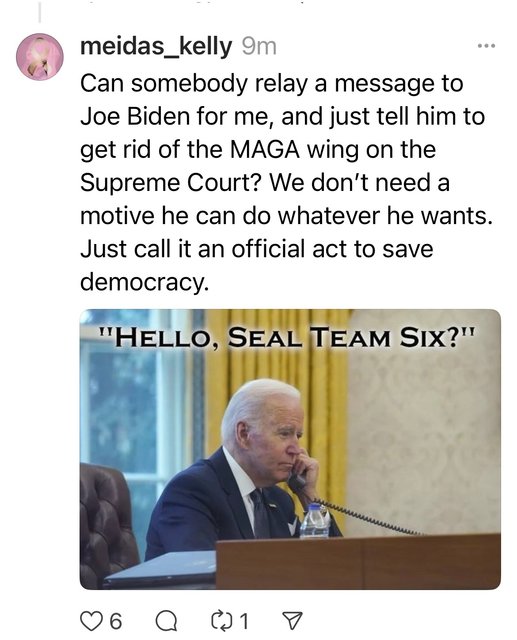Tap the word "democracy." ending the post
The image size is (517, 640).
144,282
